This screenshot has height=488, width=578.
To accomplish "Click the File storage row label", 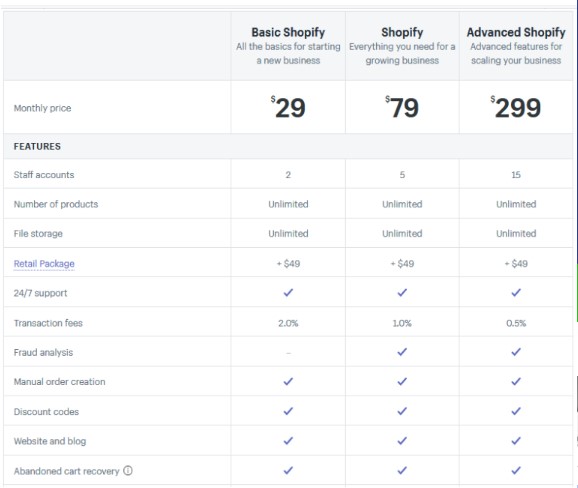I will coord(38,234).
